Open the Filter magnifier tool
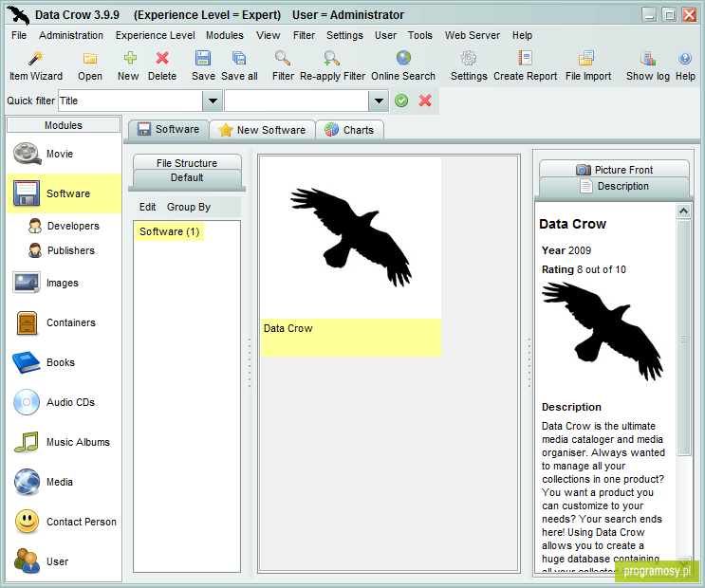The width and height of the screenshot is (705, 588). [283, 65]
